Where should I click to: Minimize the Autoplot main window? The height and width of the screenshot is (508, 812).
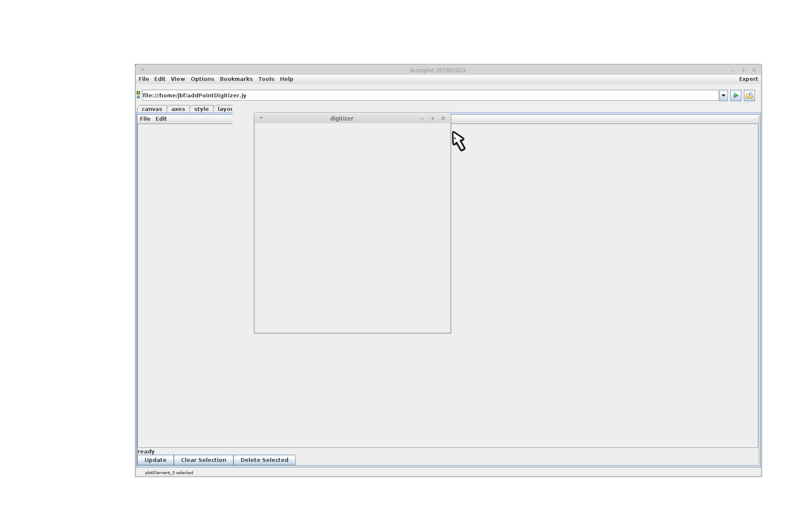(x=733, y=70)
